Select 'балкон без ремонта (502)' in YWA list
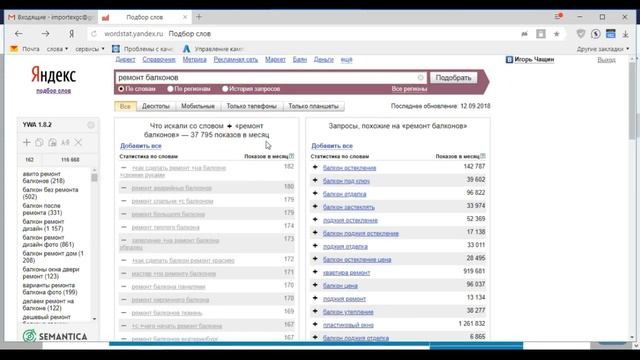640x360 pixels. 50,193
